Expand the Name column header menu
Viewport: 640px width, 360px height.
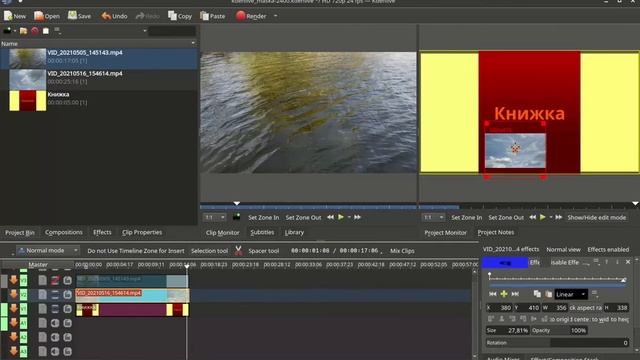(x=193, y=43)
